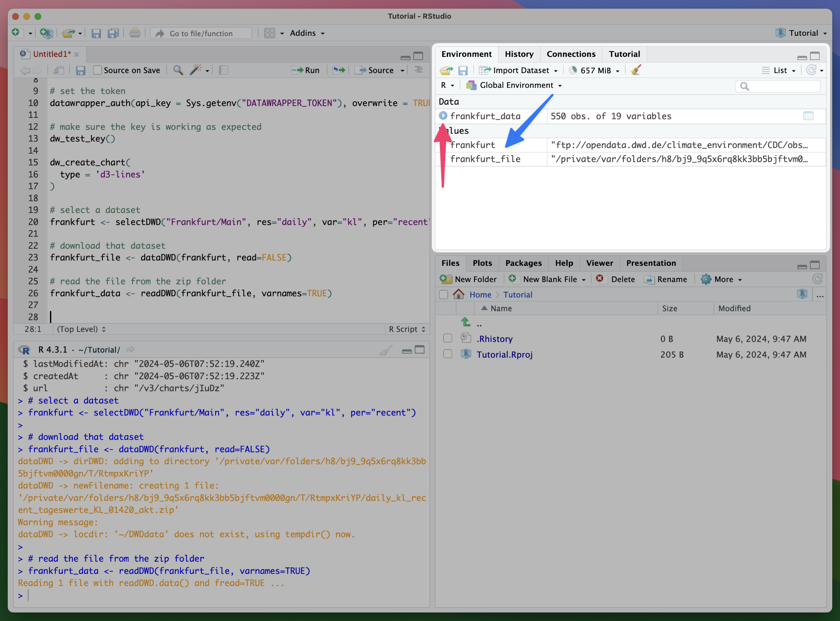Switch to the History tab
Image resolution: width=840 pixels, height=621 pixels.
[519, 54]
